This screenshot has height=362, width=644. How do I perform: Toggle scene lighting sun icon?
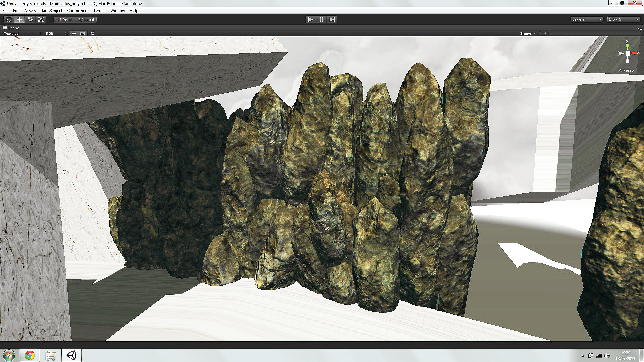pyautogui.click(x=74, y=33)
